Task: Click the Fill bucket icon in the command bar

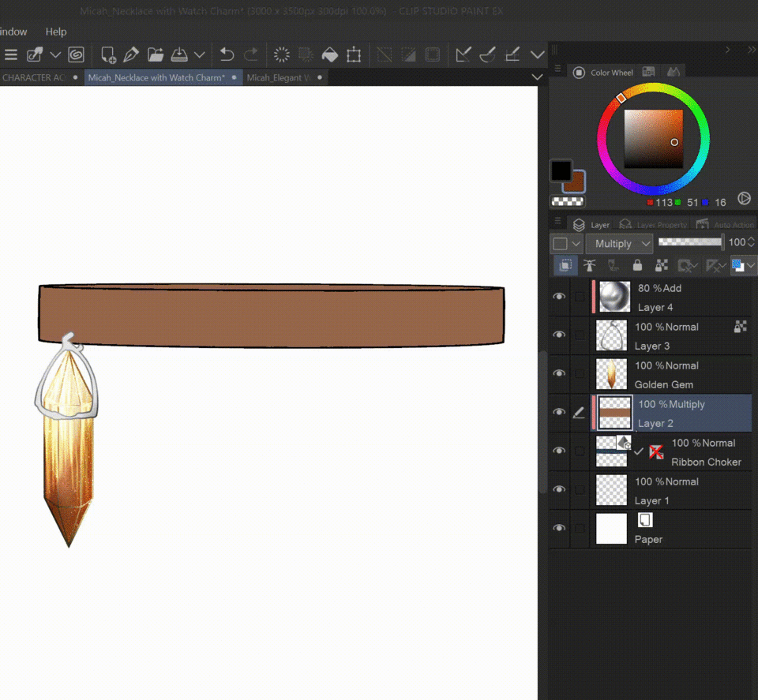Action: (330, 54)
